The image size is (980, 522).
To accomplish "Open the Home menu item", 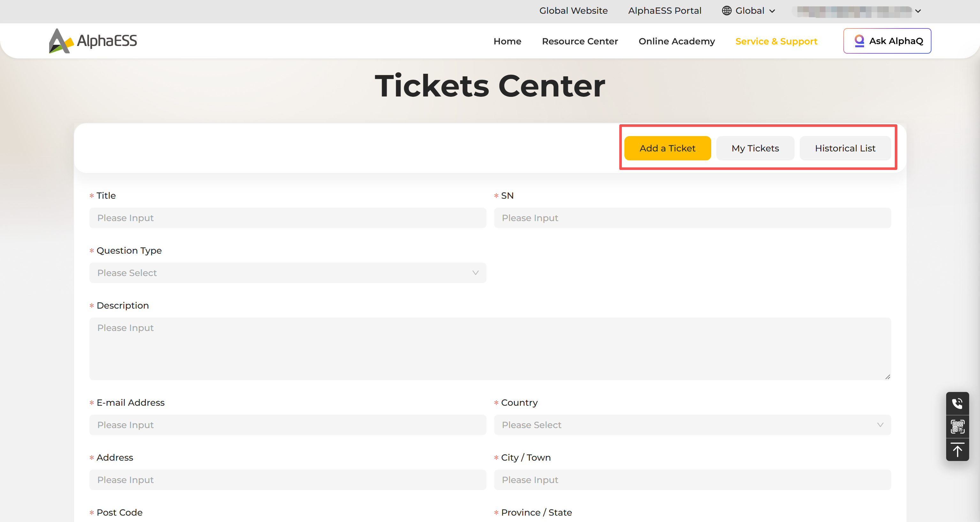I will click(x=507, y=41).
